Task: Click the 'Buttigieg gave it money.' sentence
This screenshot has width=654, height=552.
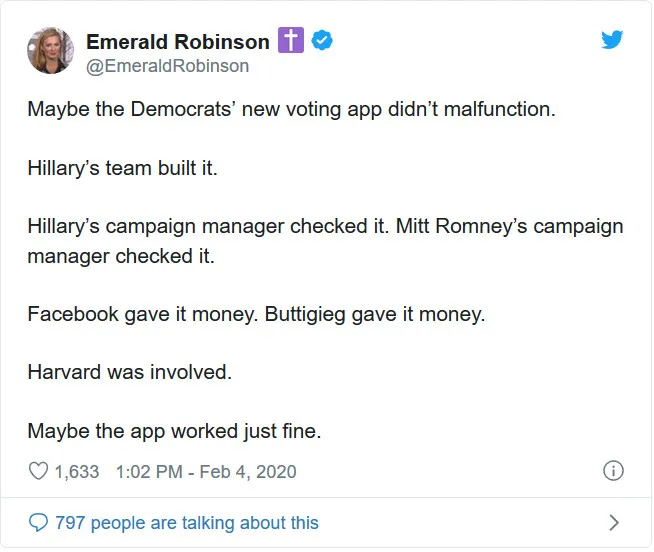Action: coord(375,314)
